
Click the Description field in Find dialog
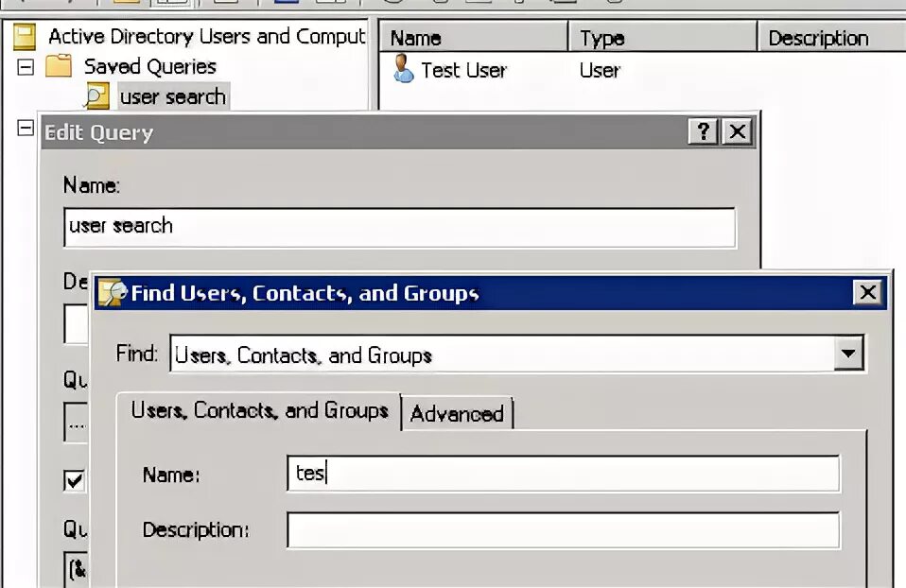(x=564, y=529)
